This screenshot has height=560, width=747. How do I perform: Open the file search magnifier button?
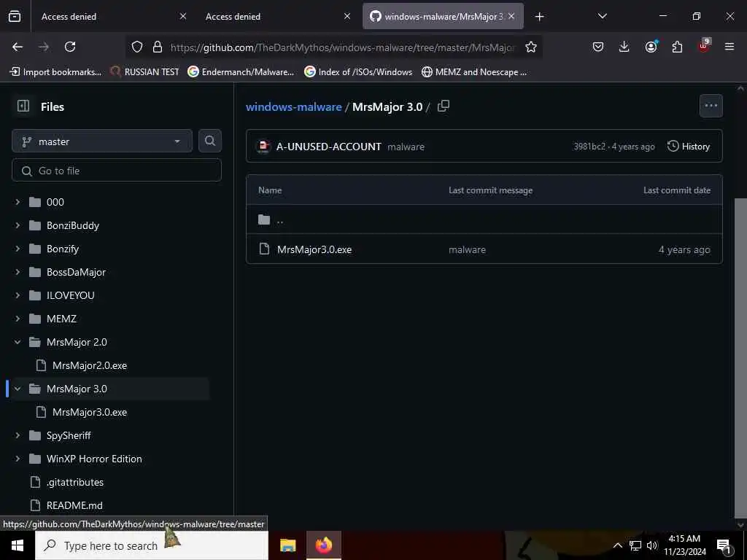coord(209,141)
